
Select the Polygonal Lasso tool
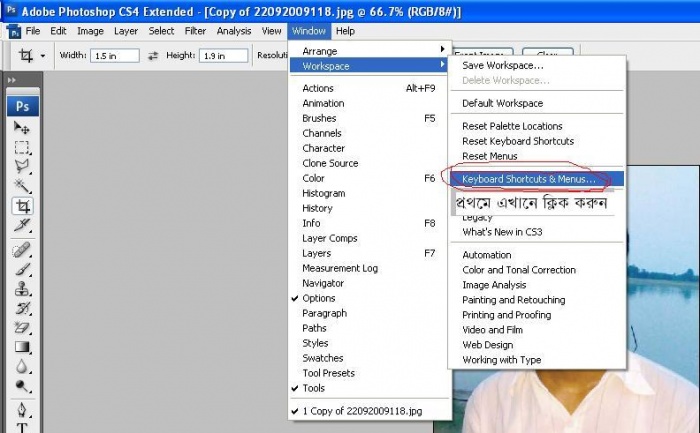click(x=22, y=167)
